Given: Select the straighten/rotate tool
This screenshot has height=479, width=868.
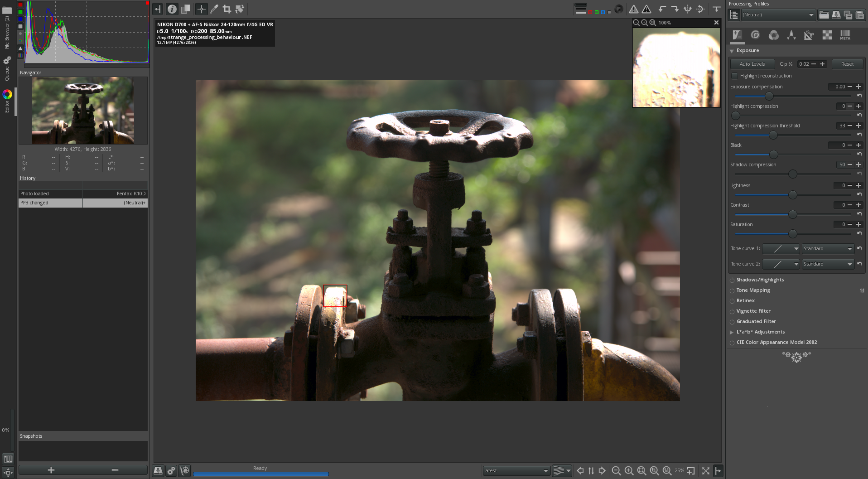Looking at the screenshot, I should tap(240, 9).
